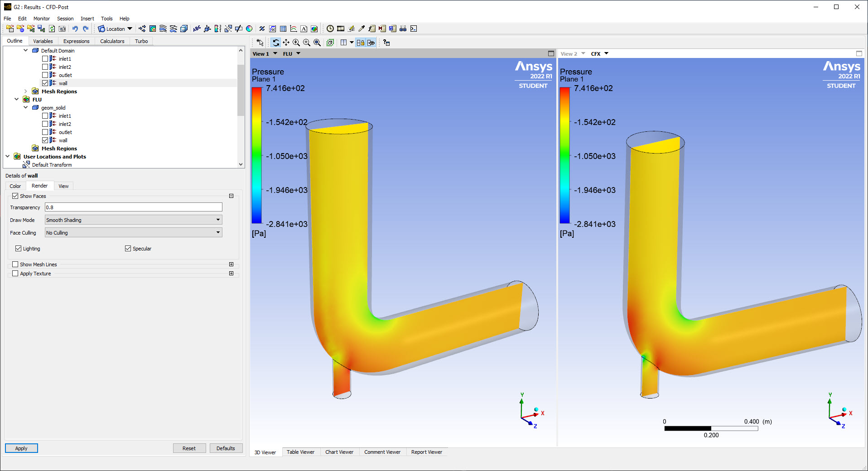Insert a streamline using the streamline icon
Image resolution: width=868 pixels, height=471 pixels.
click(x=164, y=29)
